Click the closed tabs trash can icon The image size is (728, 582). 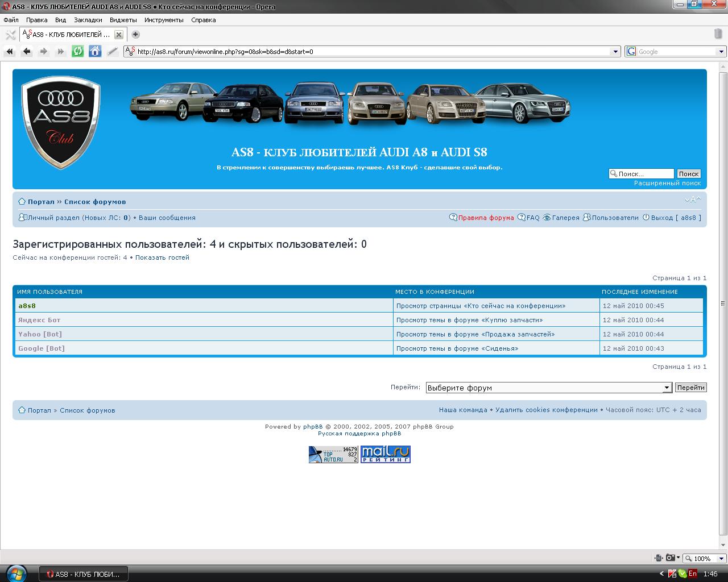(x=718, y=34)
